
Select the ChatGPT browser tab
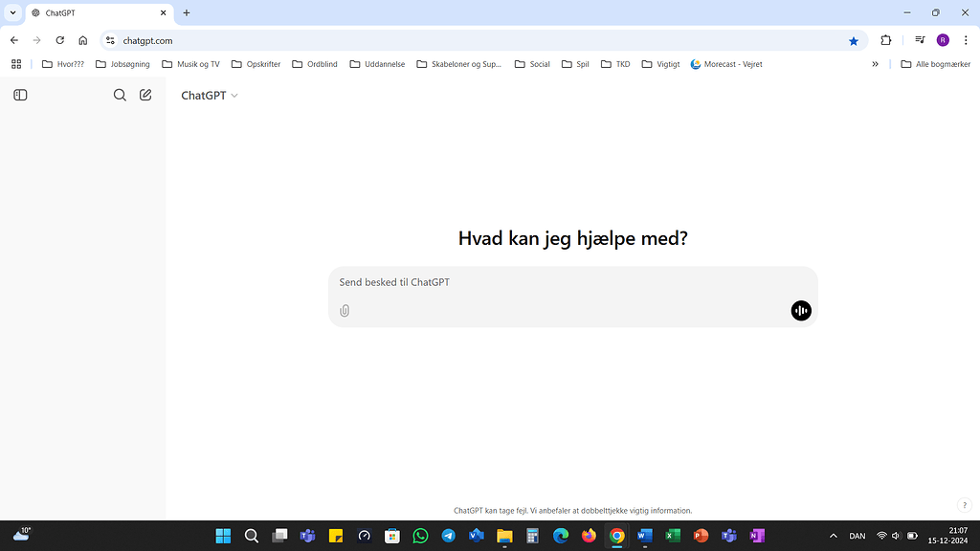pos(100,13)
